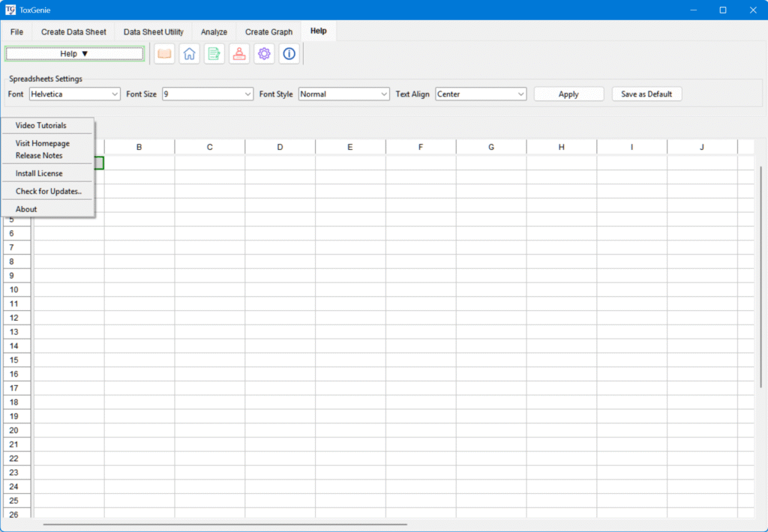Select row header 10
The height and width of the screenshot is (532, 768).
tap(17, 290)
